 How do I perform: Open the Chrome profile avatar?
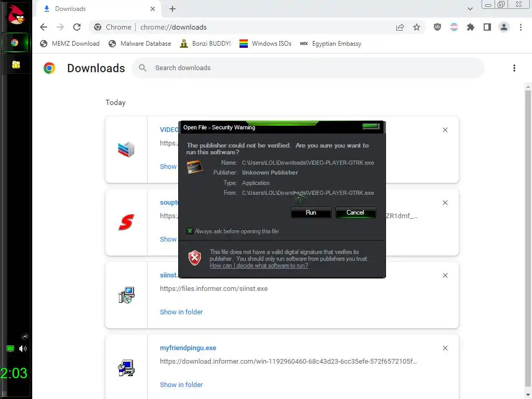pyautogui.click(x=504, y=27)
